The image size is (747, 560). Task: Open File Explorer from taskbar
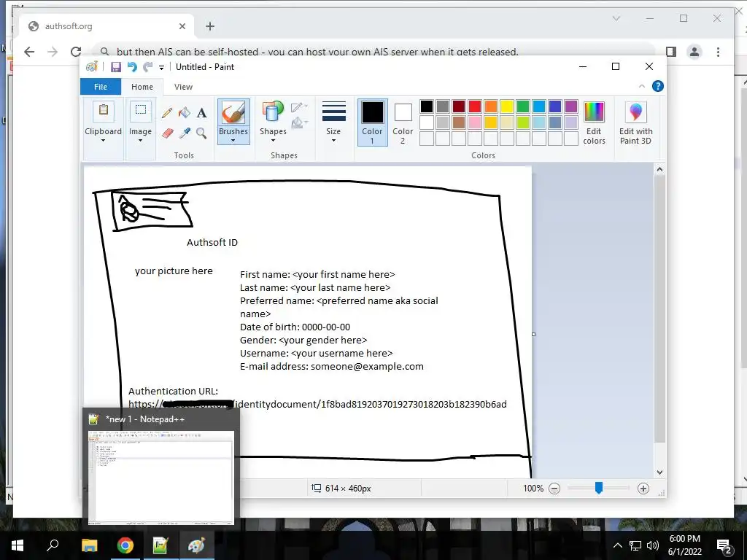89,545
